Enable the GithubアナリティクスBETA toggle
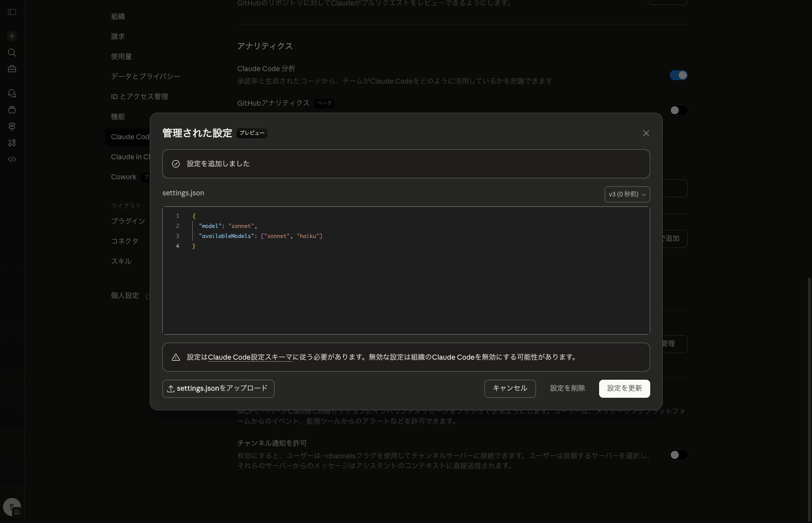The image size is (812, 523). [x=678, y=110]
